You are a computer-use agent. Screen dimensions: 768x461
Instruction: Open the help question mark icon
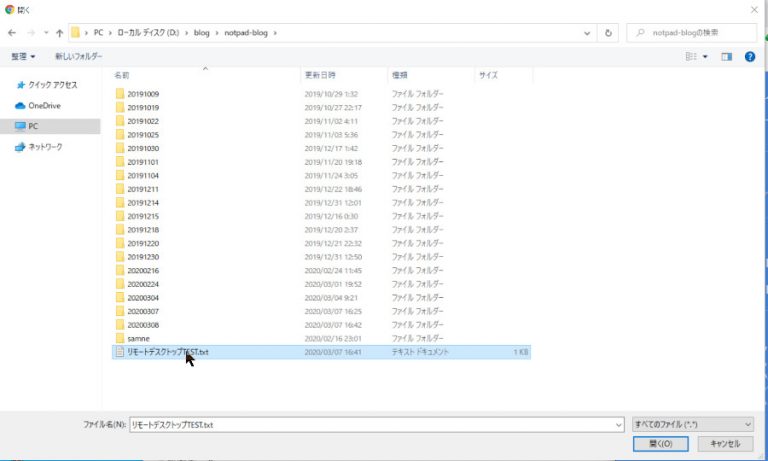(749, 57)
